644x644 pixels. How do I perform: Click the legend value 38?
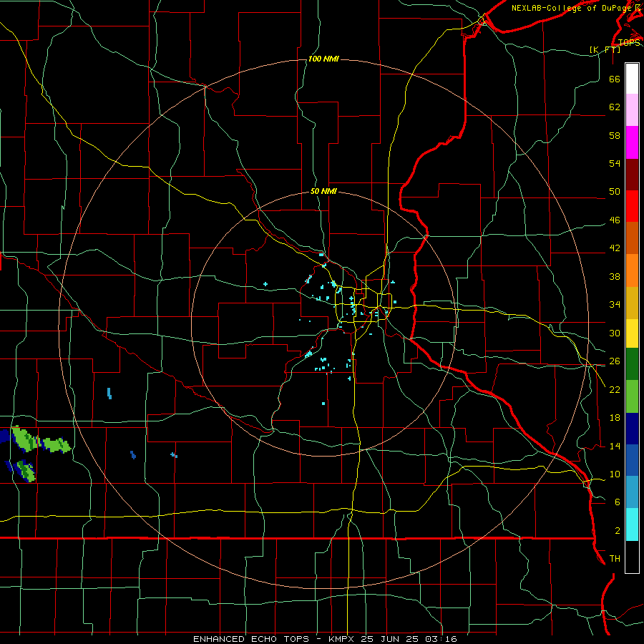[x=615, y=277]
